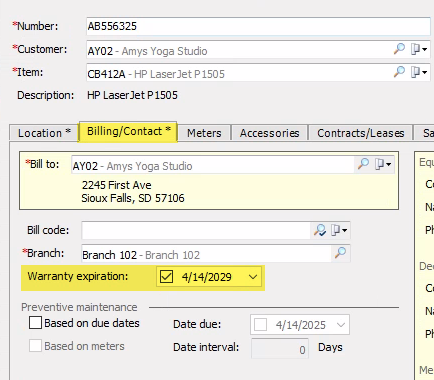
Task: Click the 4/14/2029 warranty date text
Action: pyautogui.click(x=207, y=277)
